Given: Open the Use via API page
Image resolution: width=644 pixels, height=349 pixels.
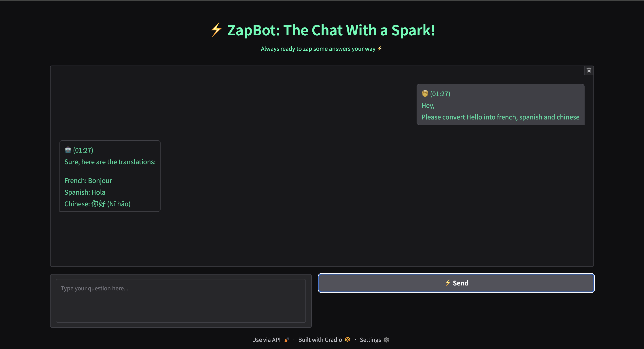Looking at the screenshot, I should tap(267, 340).
